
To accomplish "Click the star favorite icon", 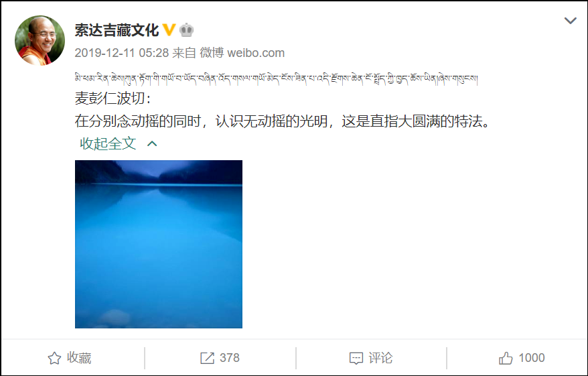I will (54, 358).
